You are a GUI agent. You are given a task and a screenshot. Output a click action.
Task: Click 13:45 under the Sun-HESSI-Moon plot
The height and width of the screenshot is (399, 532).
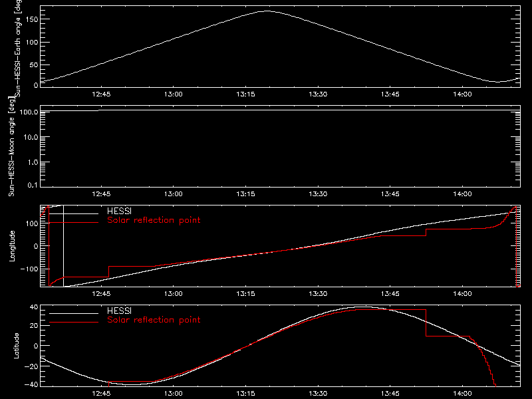click(390, 194)
